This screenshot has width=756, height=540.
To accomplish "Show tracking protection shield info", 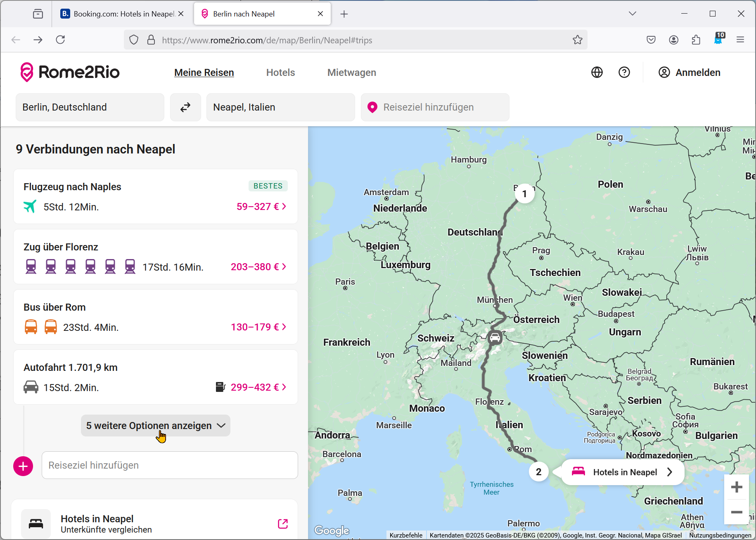I will 134,40.
